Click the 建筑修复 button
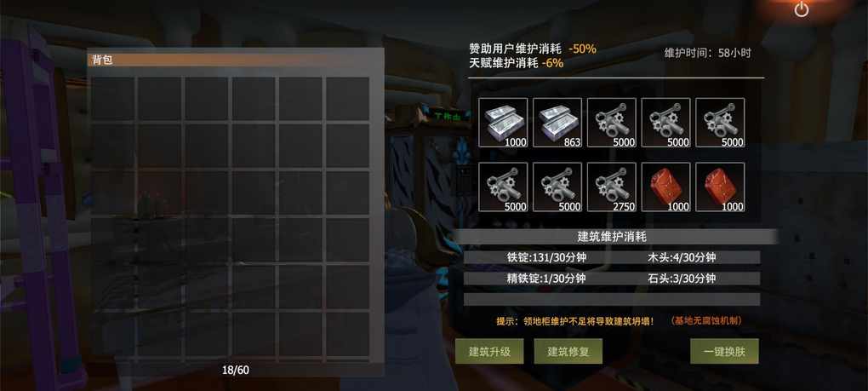868x391 pixels. 568,351
